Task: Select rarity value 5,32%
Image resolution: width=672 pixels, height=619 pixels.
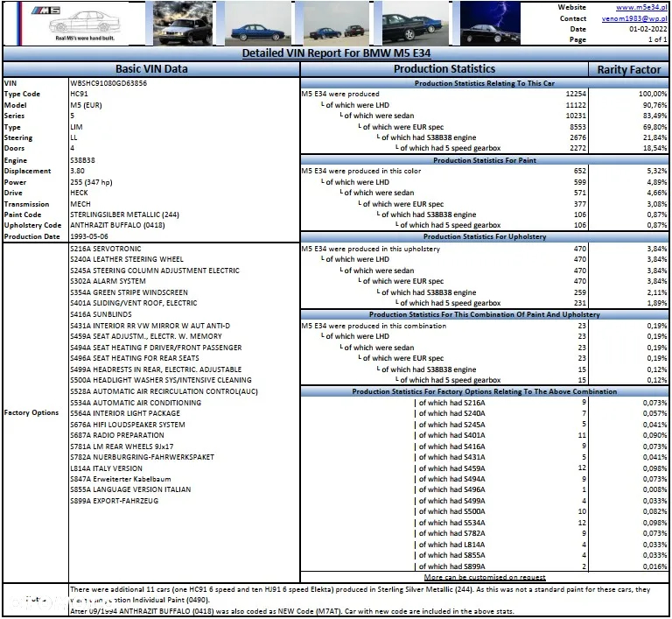Action: (x=657, y=171)
